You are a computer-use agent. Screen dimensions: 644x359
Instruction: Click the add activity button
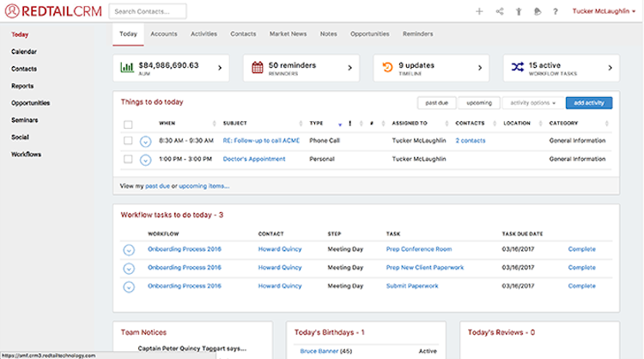(x=589, y=103)
